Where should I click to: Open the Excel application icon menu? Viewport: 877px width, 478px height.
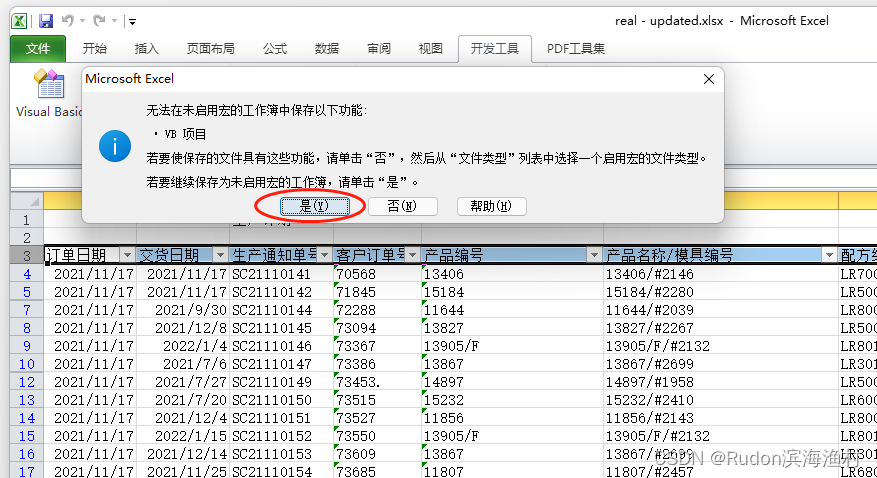tap(19, 21)
